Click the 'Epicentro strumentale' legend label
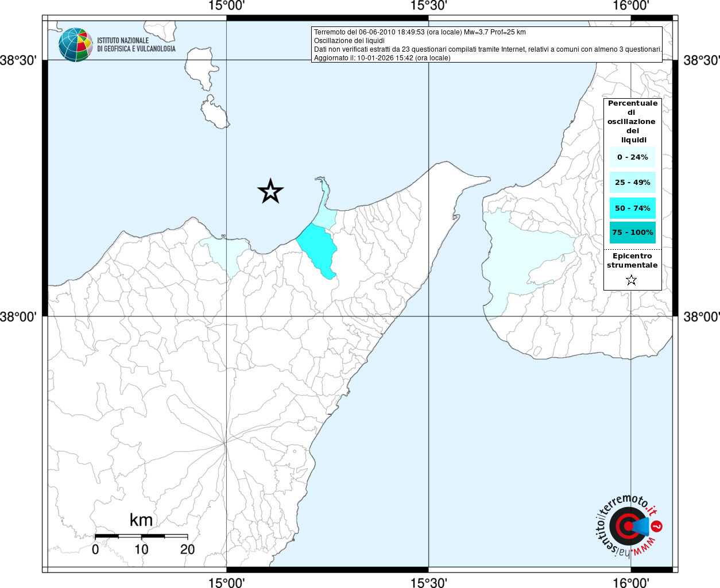The height and width of the screenshot is (588, 720). click(632, 261)
